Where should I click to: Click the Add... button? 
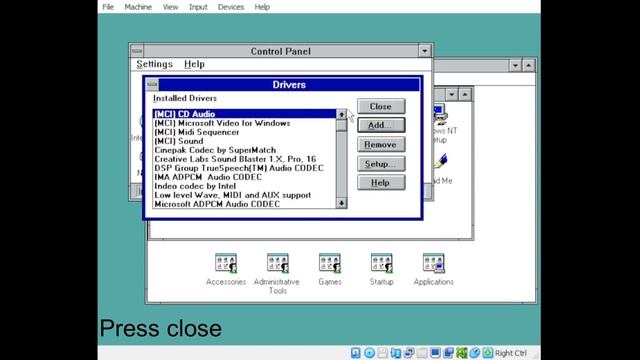(381, 125)
